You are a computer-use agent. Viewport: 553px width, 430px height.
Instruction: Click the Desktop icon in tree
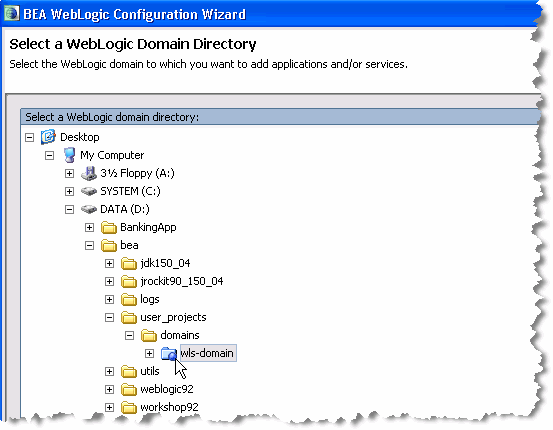tap(48, 137)
